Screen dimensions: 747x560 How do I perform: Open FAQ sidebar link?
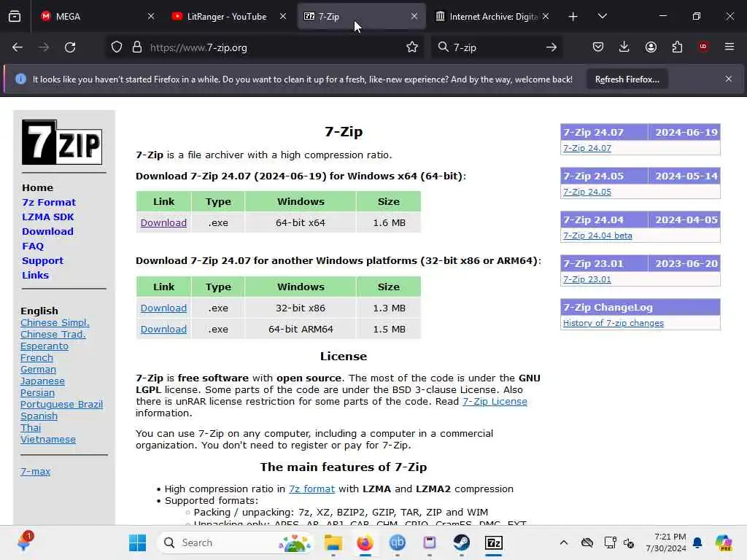tap(33, 246)
